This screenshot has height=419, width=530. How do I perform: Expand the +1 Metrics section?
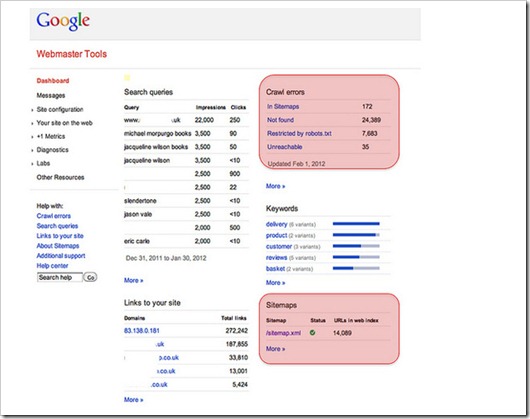tap(51, 137)
